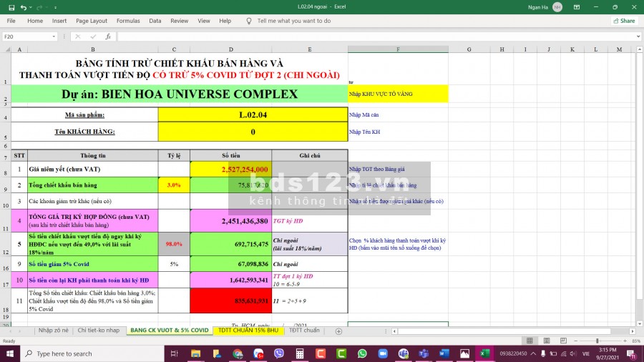Save the workbook using the Save icon

[11, 7]
